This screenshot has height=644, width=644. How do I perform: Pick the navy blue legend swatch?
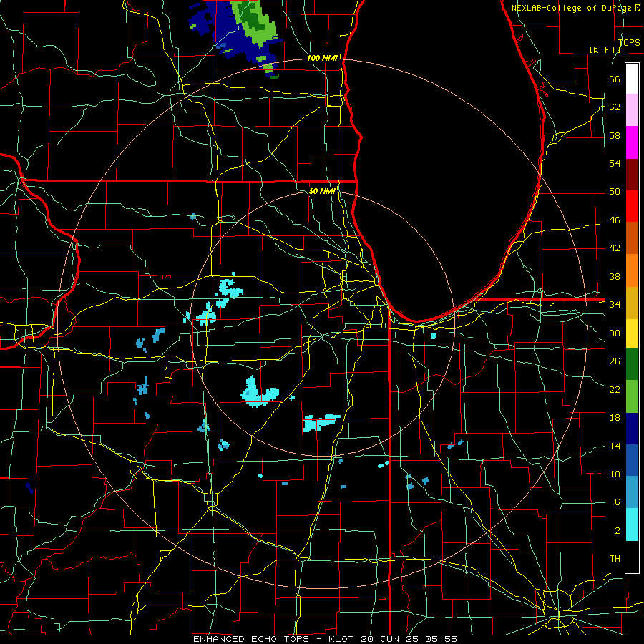click(632, 429)
